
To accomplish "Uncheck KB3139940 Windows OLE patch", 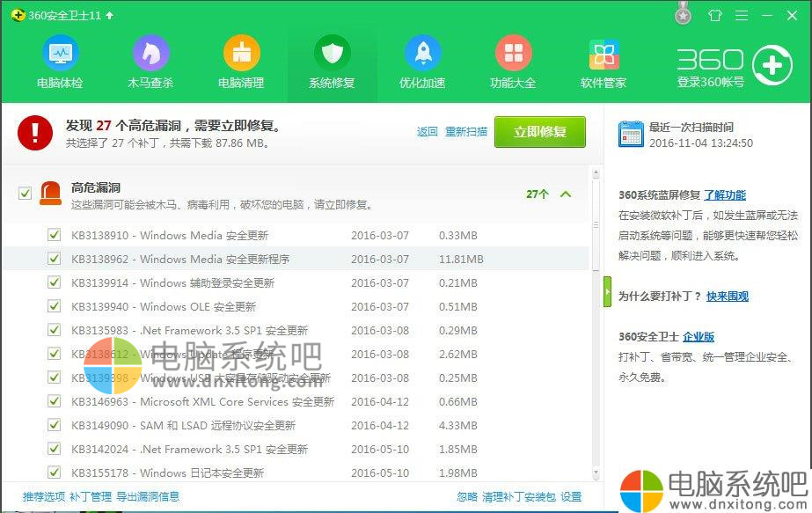I will point(54,306).
